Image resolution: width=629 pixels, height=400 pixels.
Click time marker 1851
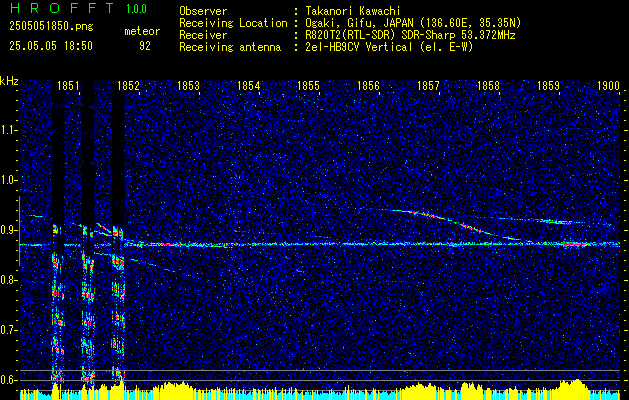(68, 86)
